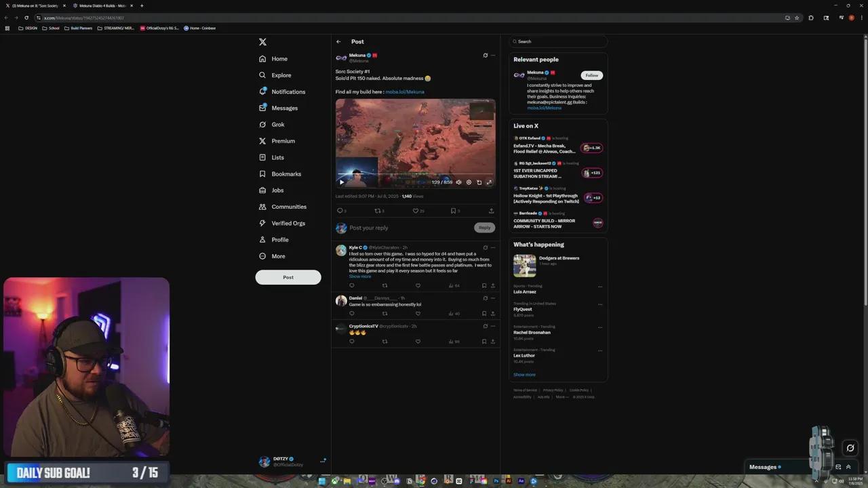Open options for FlyQuest trend

click(600, 304)
